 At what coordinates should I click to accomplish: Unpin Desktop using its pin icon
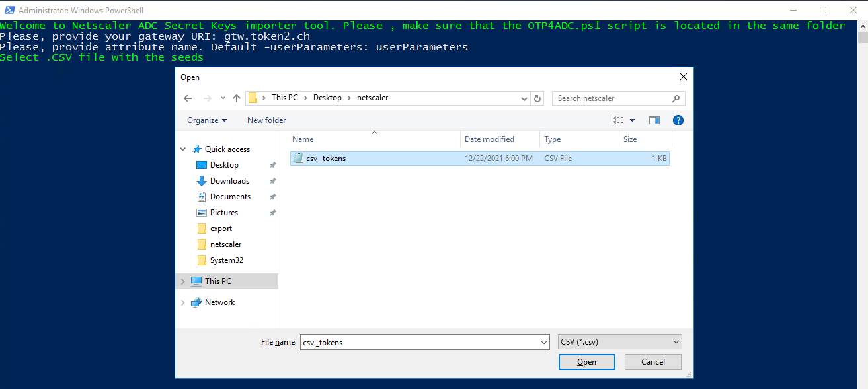(x=272, y=165)
